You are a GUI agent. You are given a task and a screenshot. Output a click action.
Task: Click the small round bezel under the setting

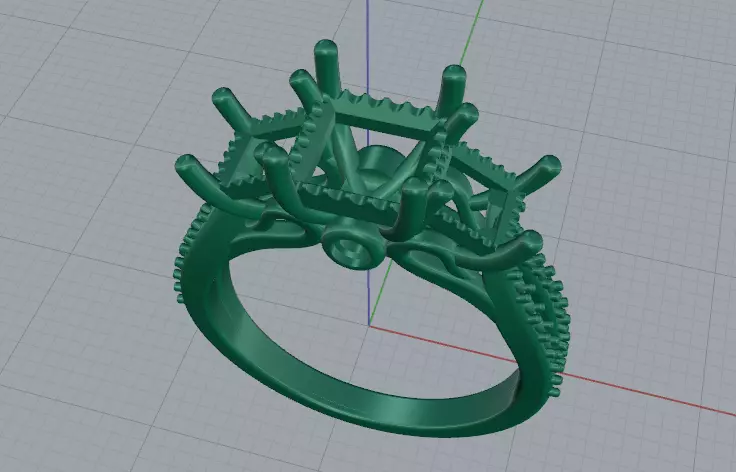(x=353, y=247)
